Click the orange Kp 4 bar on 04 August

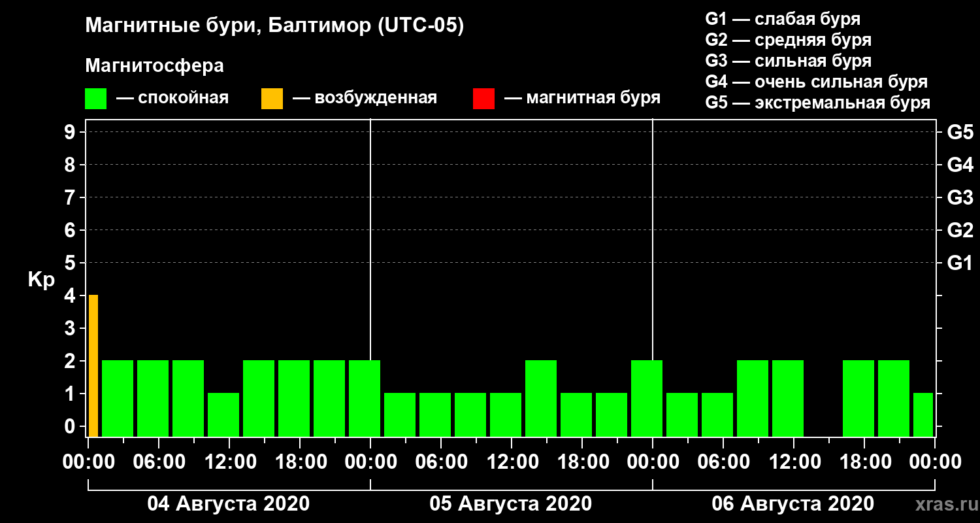coord(93,365)
